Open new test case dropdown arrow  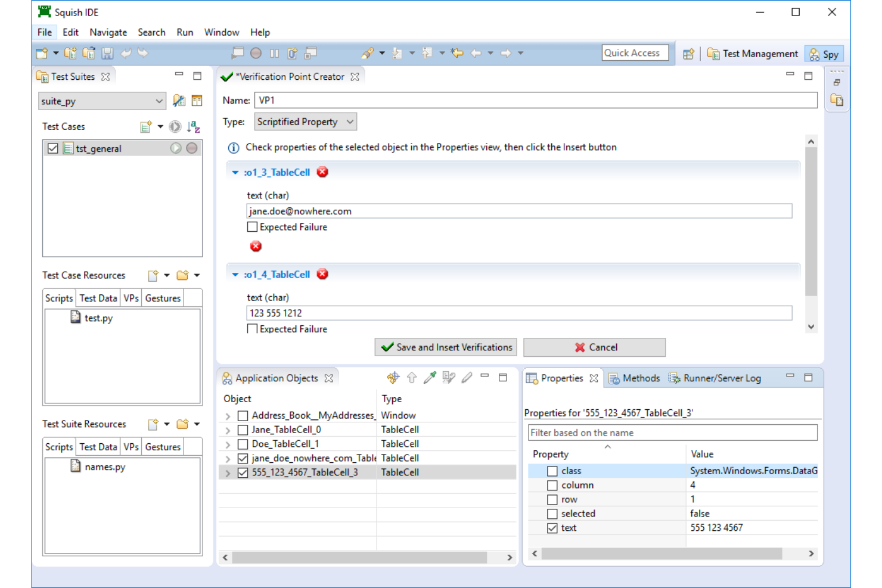pyautogui.click(x=160, y=126)
